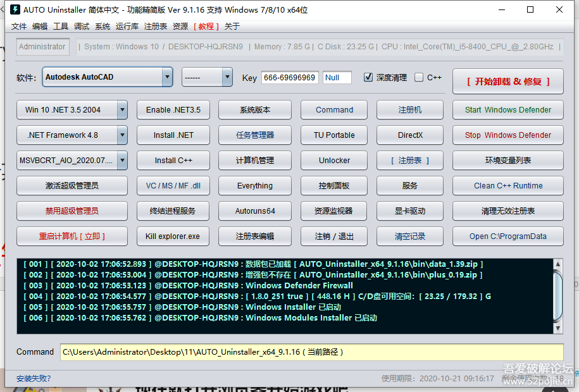Launch TU Portable
Screen dimensions: 579x392
(334, 135)
